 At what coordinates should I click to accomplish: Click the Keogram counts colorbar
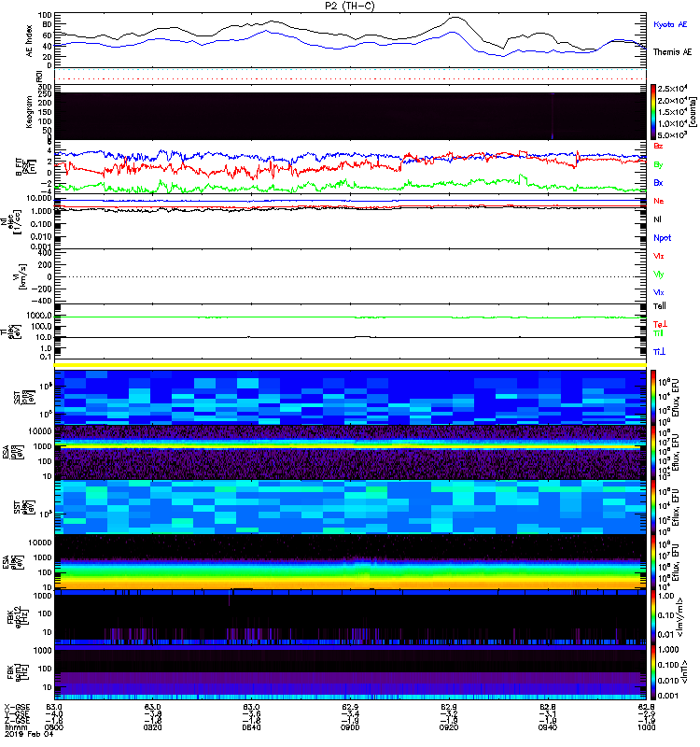tap(653, 112)
